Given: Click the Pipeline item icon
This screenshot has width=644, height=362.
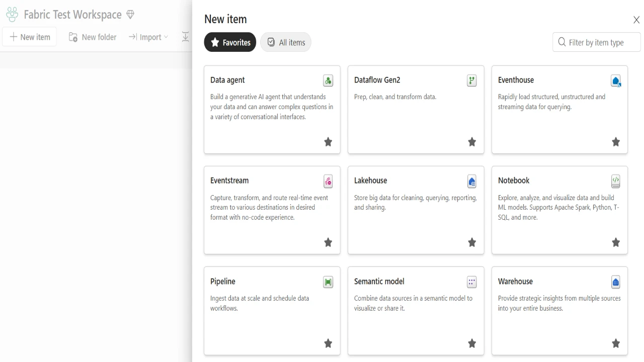Looking at the screenshot, I should pos(328,282).
